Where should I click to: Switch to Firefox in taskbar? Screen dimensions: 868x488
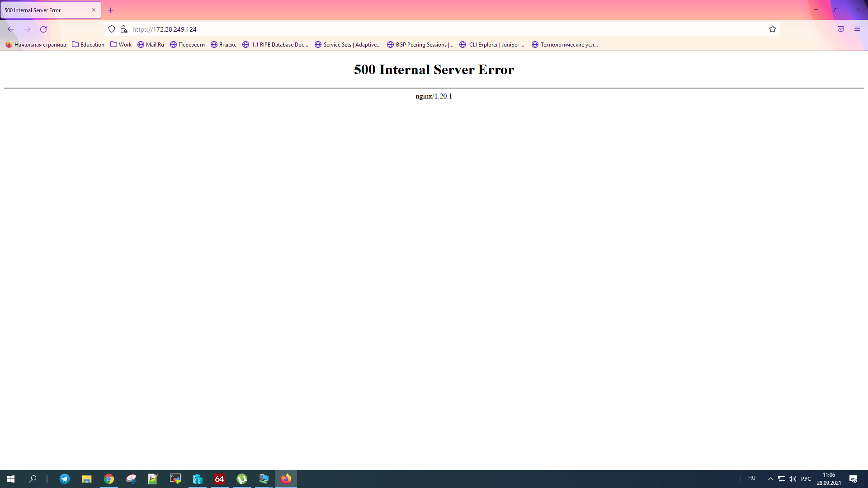[x=286, y=479]
